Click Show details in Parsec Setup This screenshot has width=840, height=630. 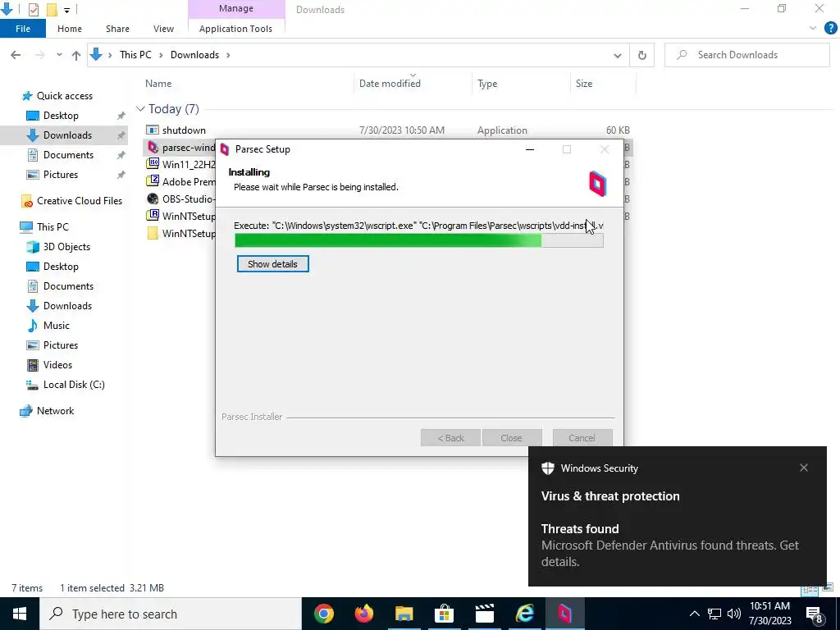(x=272, y=264)
